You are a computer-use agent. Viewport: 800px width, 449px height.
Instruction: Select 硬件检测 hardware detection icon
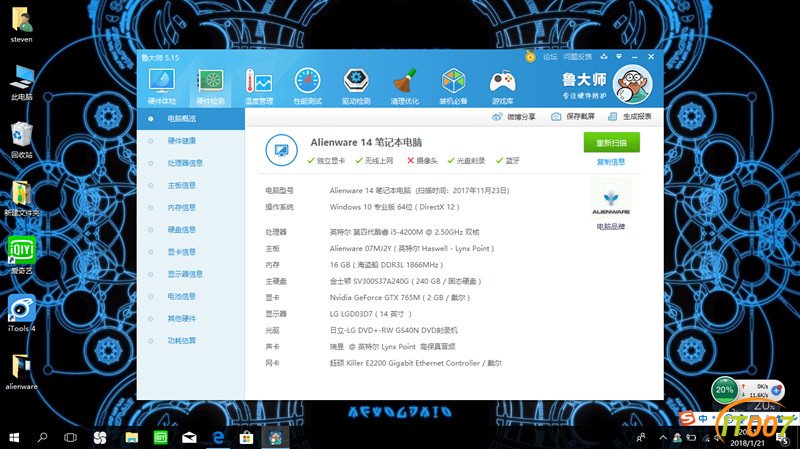pos(210,86)
